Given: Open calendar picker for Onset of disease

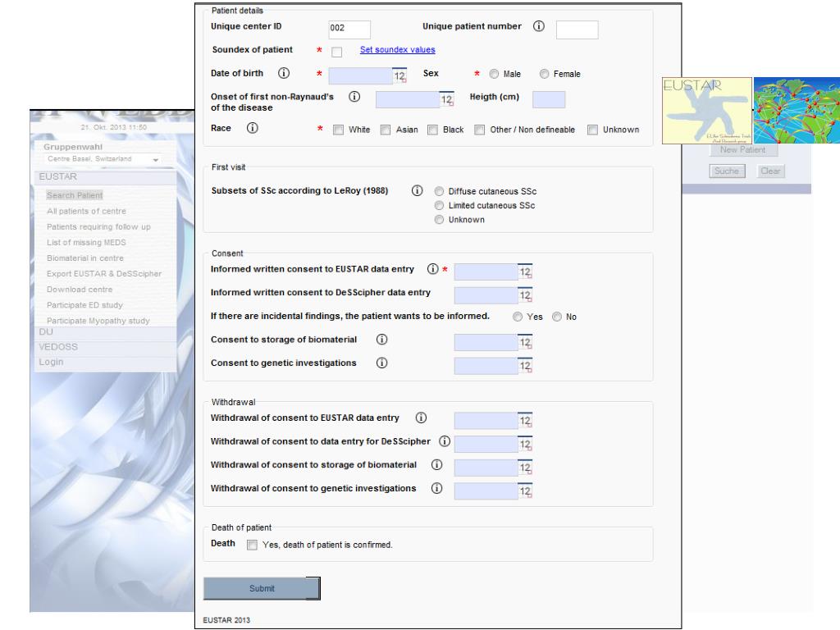Looking at the screenshot, I should click(x=447, y=99).
